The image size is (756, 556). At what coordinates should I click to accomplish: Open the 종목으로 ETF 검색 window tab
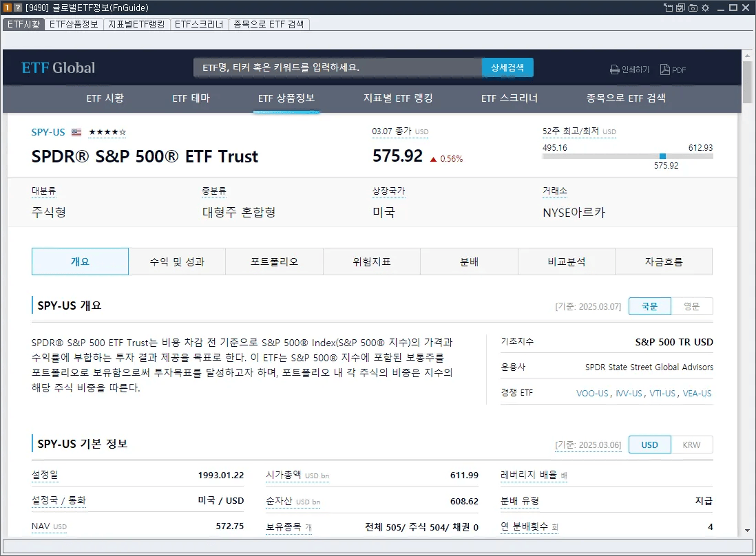(x=269, y=24)
